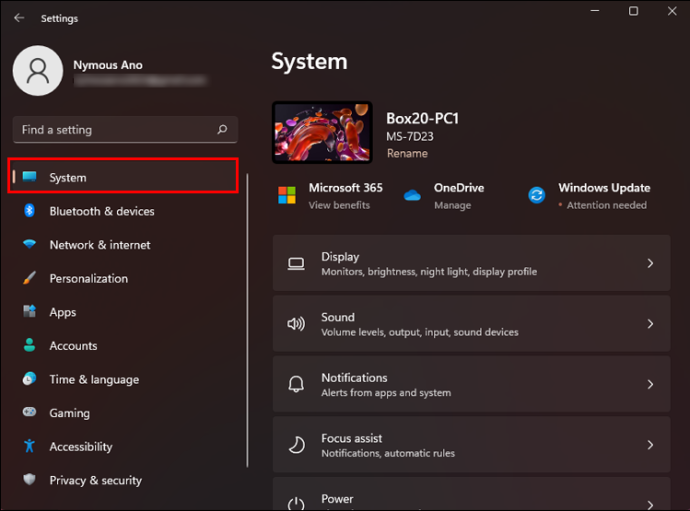690x511 pixels.
Task: Click the Accounts person icon
Action: pyautogui.click(x=29, y=345)
